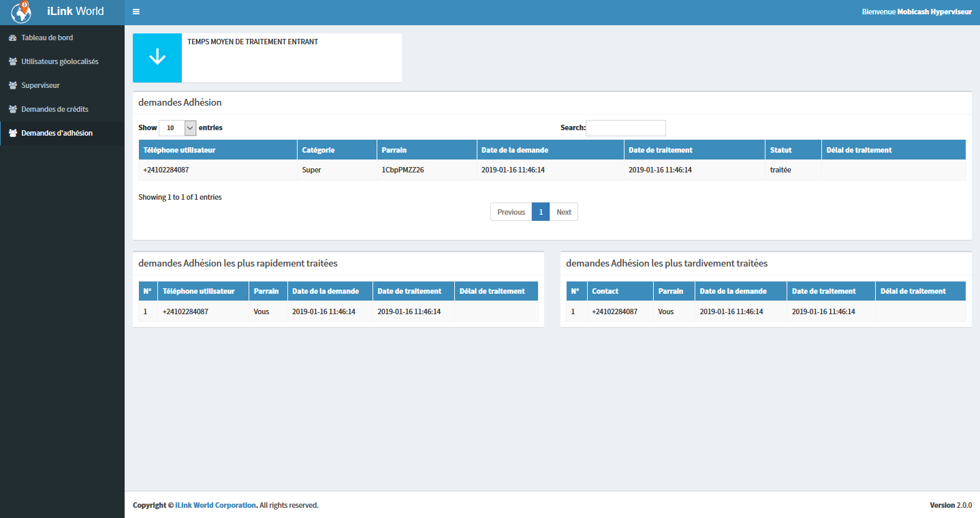Viewport: 980px width, 518px height.
Task: Click the dashboard icon beside Tableau de bord
Action: click(x=12, y=37)
